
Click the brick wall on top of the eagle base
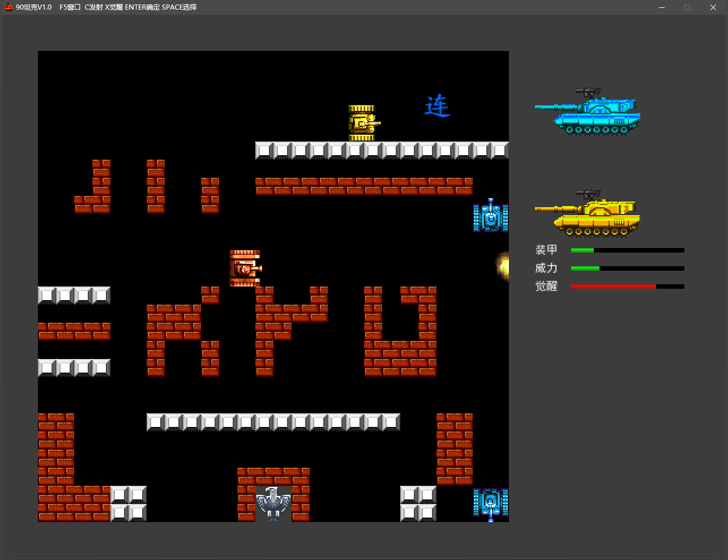(273, 476)
